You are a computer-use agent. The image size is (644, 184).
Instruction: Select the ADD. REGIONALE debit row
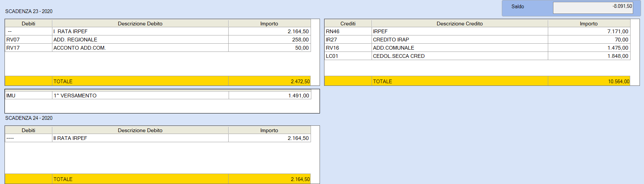(158, 40)
